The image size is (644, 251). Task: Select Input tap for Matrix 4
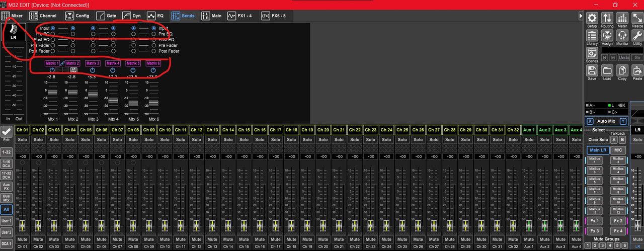113,29
